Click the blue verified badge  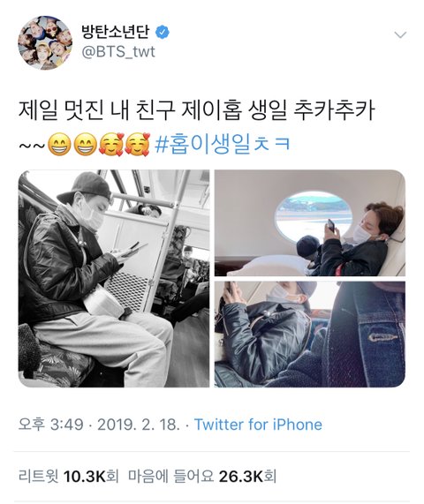pyautogui.click(x=163, y=32)
